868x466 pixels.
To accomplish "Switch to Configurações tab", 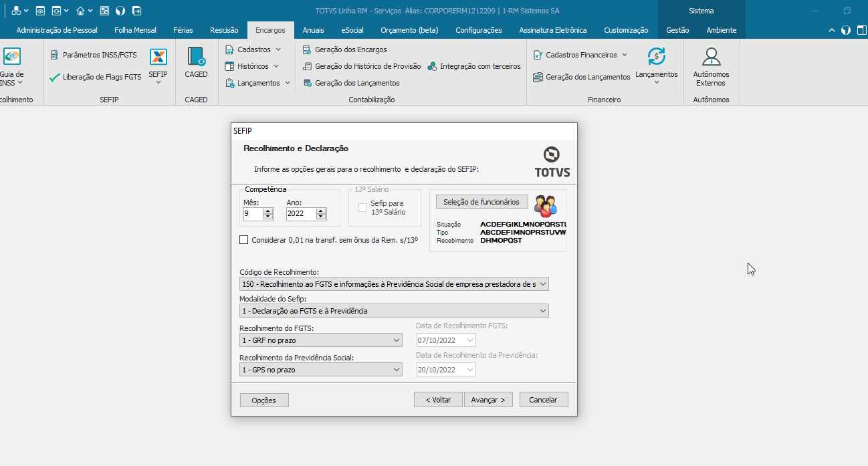I will [479, 30].
